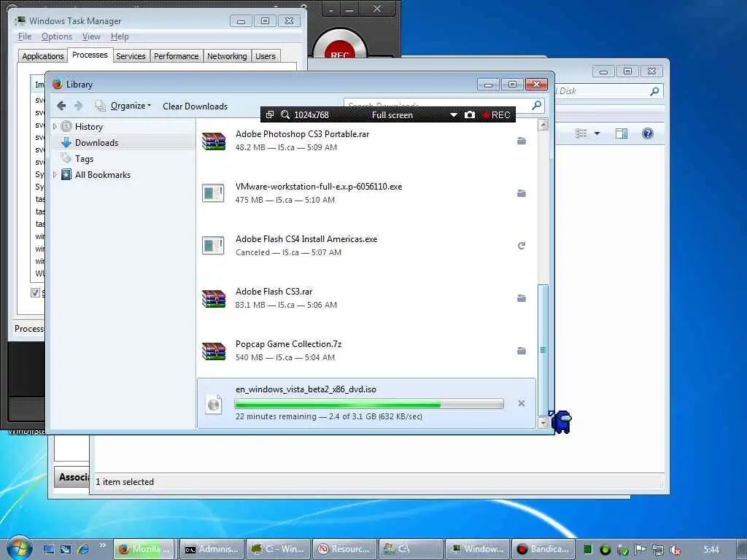Viewport: 747px width, 560px height.
Task: Open Explorer help question mark icon
Action: click(648, 134)
